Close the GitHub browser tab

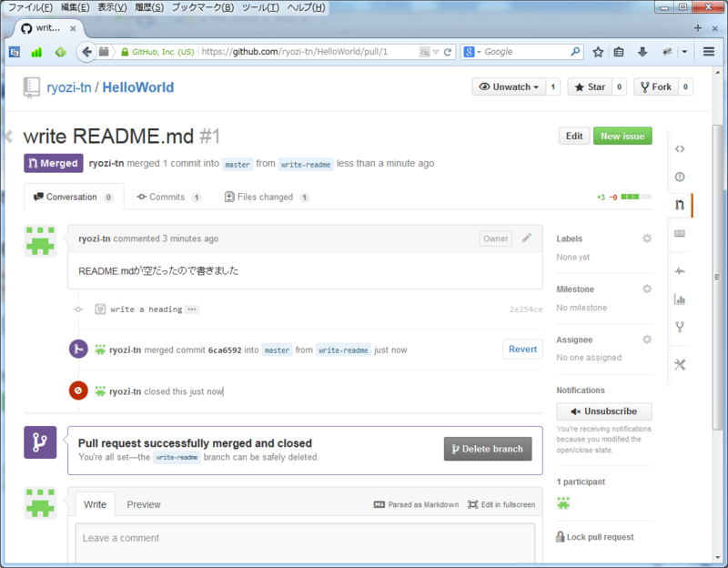[73, 29]
